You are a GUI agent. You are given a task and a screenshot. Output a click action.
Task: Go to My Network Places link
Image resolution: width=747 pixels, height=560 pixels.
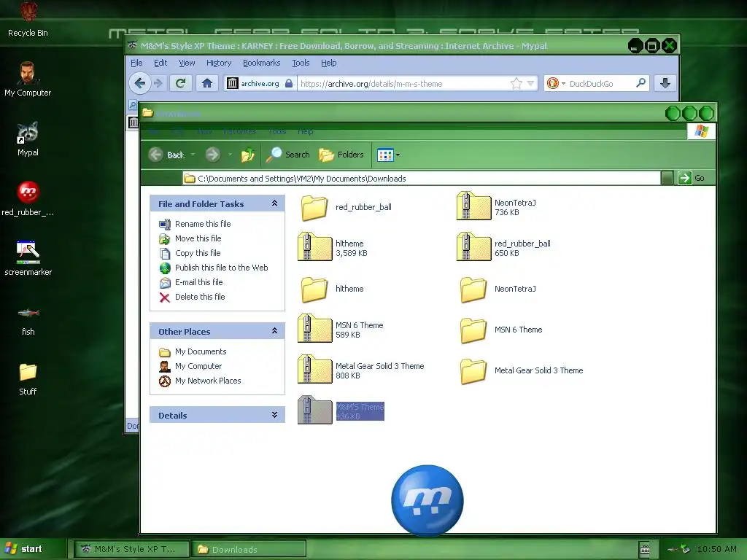(x=208, y=381)
